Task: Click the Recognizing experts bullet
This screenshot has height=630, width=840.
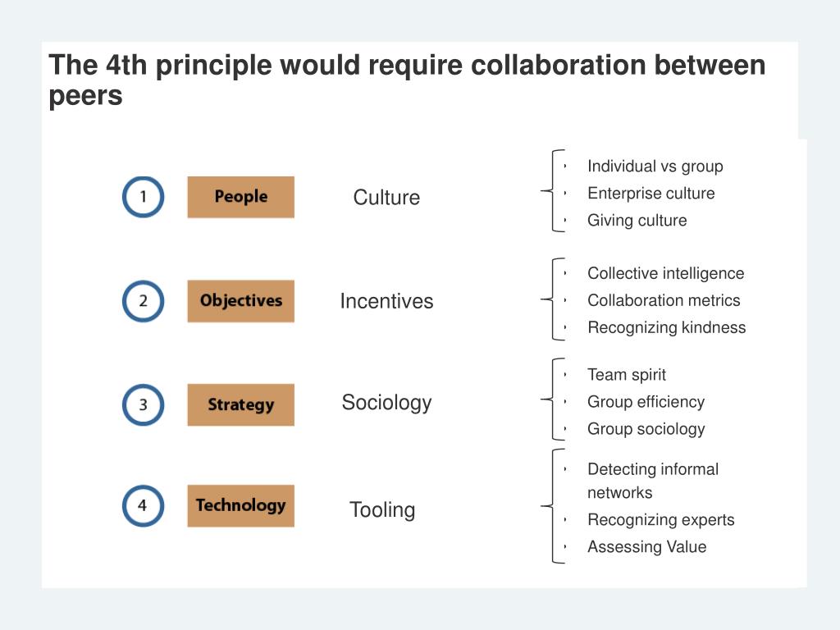Action: click(x=660, y=519)
